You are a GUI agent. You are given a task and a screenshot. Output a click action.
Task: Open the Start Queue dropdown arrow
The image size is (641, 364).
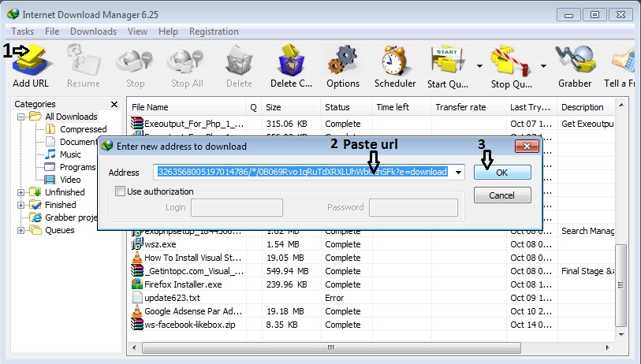coord(479,65)
